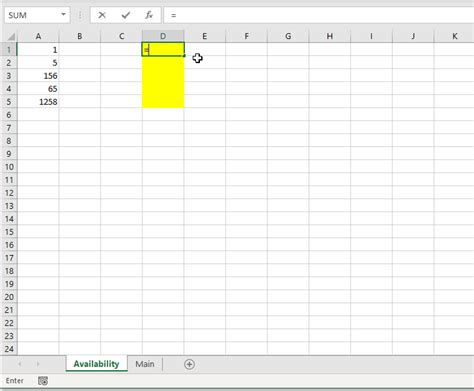
Task: Add a new sheet with plus icon
Action: pos(189,364)
